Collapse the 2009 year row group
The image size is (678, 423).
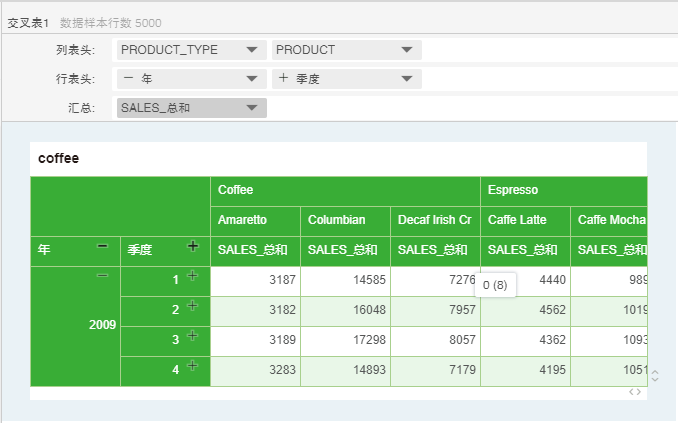coord(102,276)
